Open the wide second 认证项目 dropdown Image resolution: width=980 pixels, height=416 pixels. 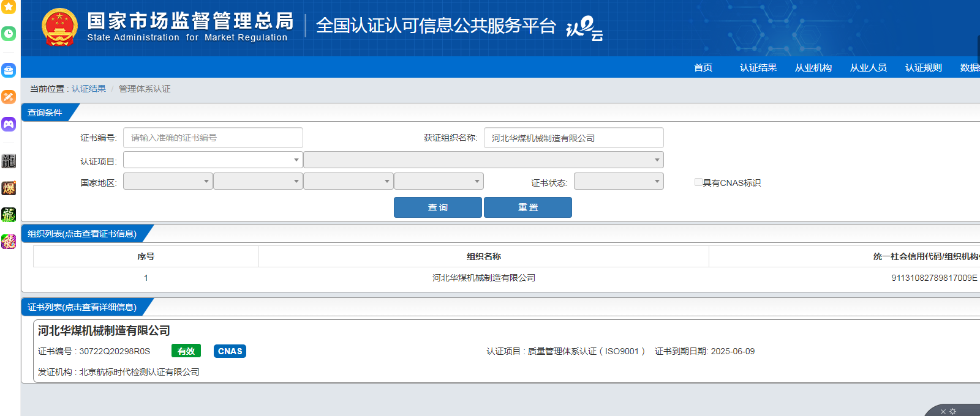483,160
